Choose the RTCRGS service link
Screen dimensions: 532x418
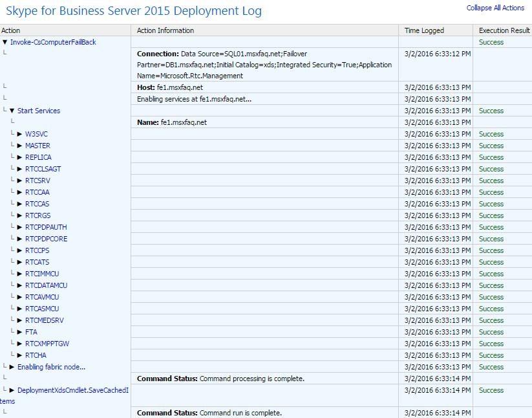[37, 215]
